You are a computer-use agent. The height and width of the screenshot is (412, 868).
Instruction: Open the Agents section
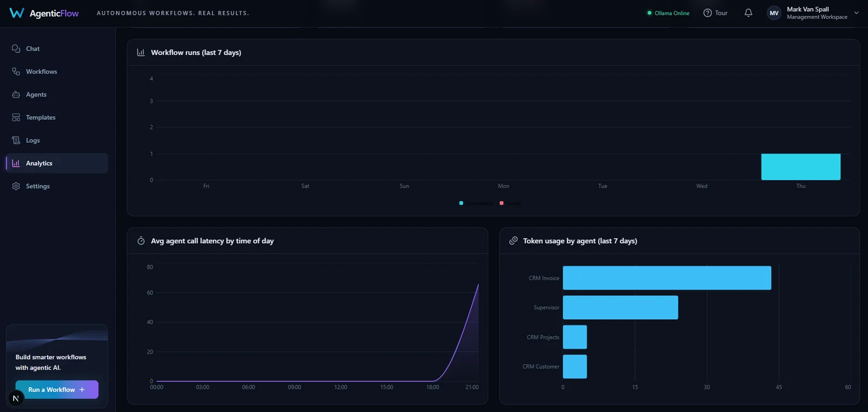(x=57, y=94)
